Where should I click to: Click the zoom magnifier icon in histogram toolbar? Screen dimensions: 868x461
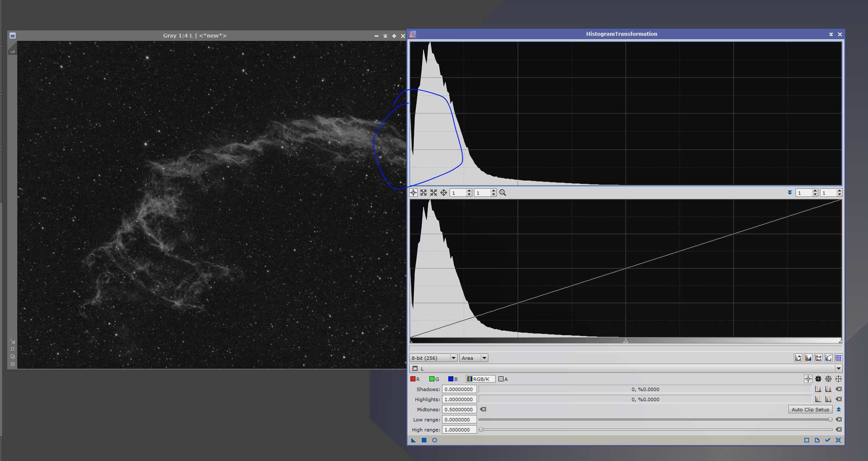tap(502, 193)
